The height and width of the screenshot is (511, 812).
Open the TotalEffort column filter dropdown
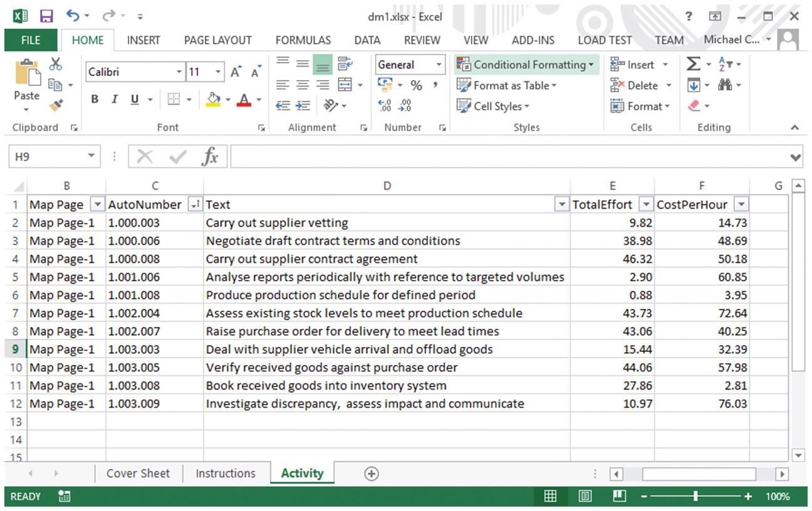click(x=646, y=205)
